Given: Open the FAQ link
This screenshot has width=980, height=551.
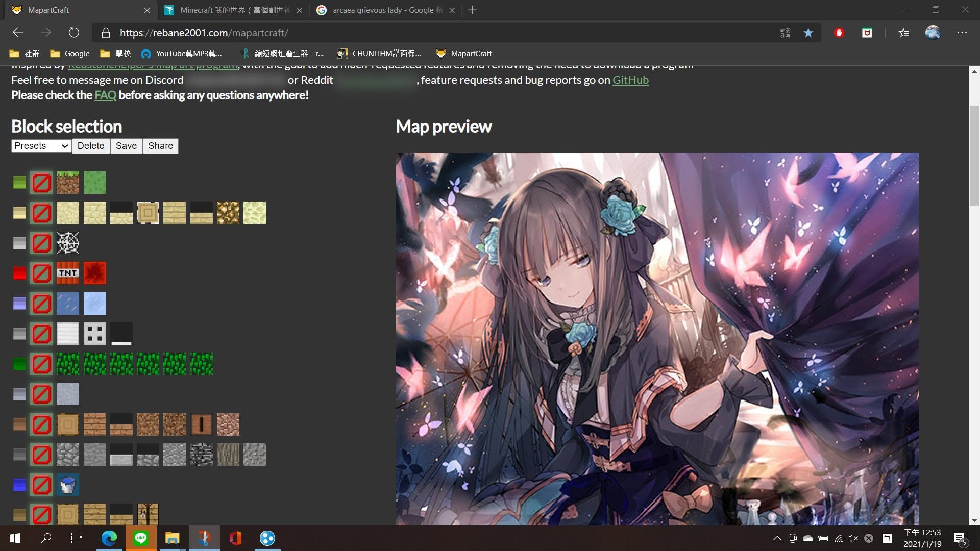Looking at the screenshot, I should point(105,95).
